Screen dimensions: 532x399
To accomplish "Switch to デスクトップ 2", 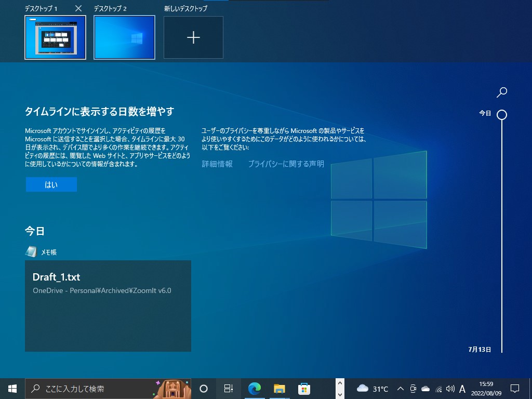I will 124,37.
